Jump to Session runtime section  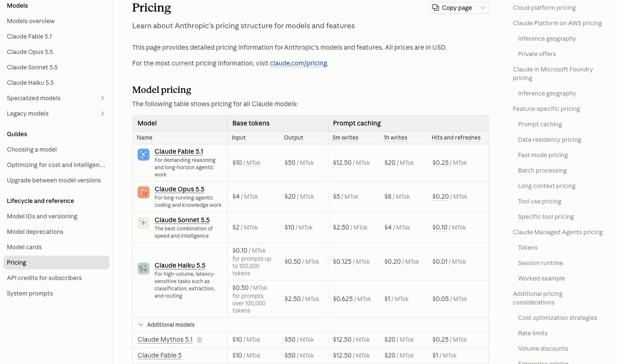[x=540, y=263]
